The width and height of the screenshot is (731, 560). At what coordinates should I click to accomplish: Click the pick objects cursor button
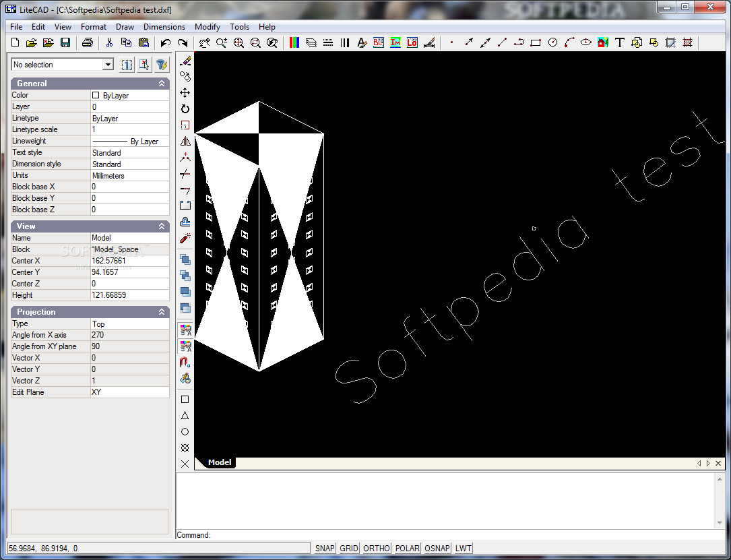click(144, 65)
